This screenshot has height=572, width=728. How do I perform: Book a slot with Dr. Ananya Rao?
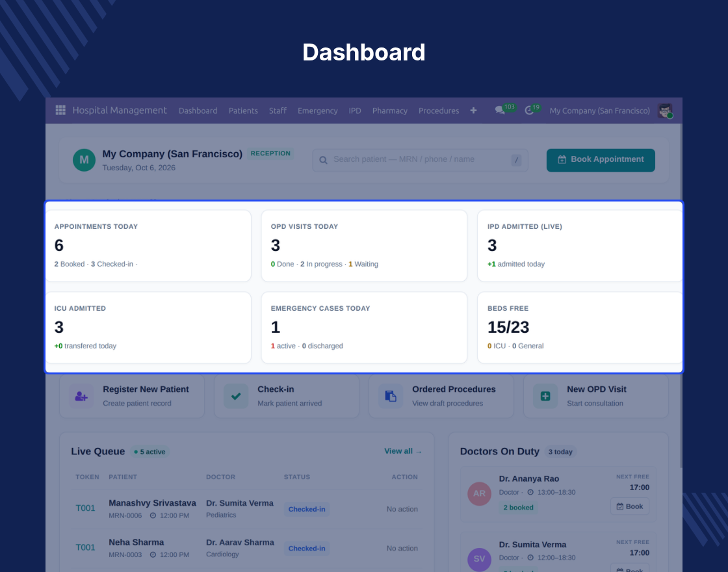pyautogui.click(x=630, y=506)
